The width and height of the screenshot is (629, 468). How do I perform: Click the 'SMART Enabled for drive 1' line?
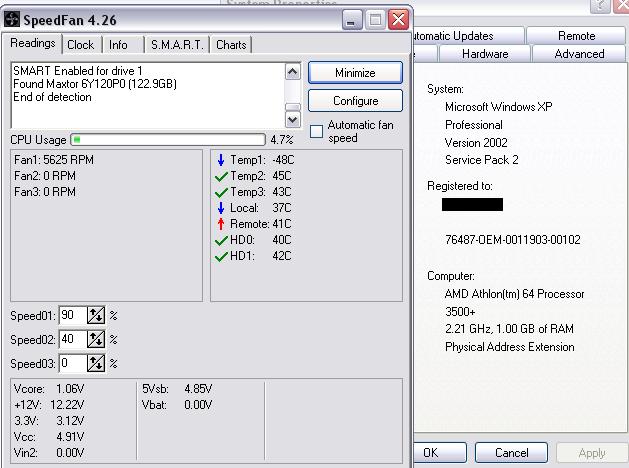point(78,71)
